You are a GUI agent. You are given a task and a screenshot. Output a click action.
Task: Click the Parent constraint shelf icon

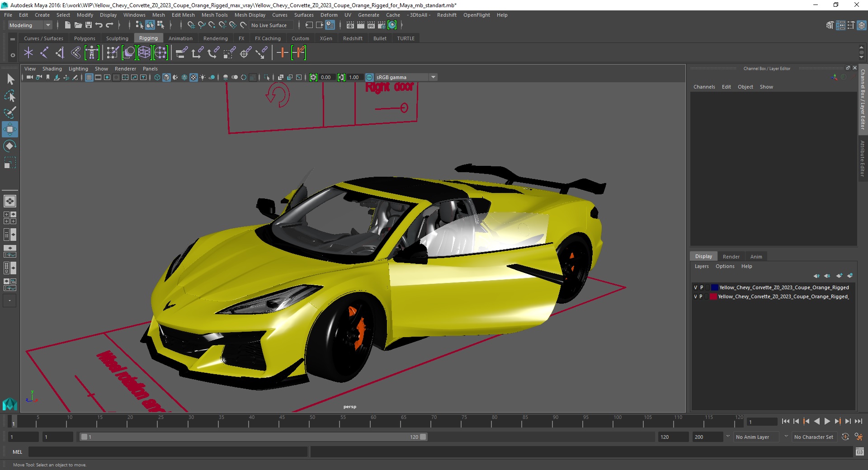click(x=182, y=53)
